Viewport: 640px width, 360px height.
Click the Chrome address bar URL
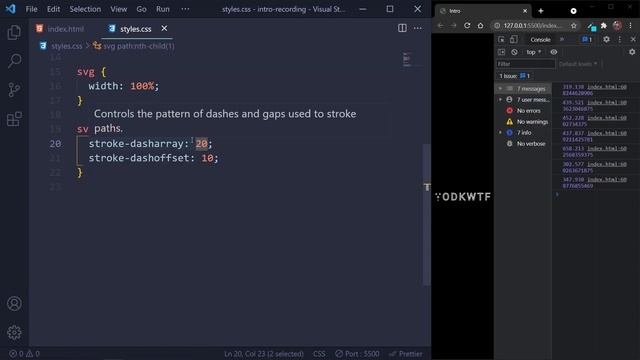[x=532, y=25]
